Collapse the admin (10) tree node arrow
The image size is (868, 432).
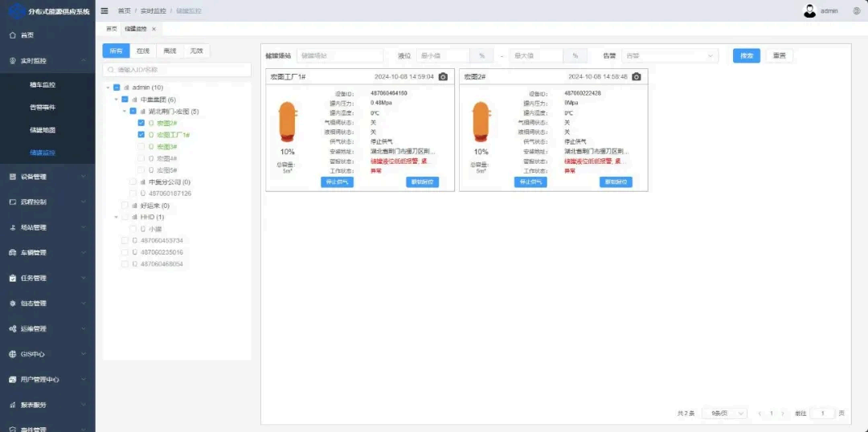click(108, 88)
